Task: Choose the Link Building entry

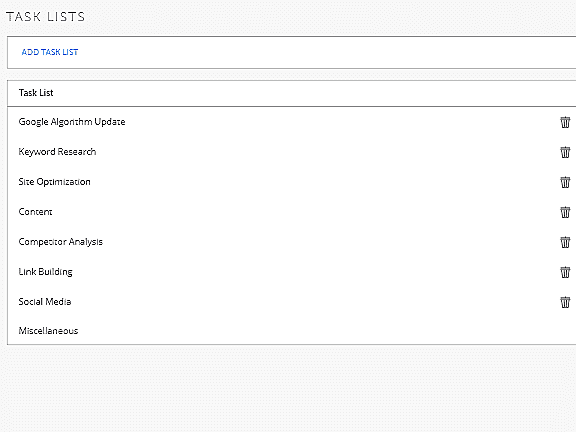Action: pyautogui.click(x=46, y=272)
